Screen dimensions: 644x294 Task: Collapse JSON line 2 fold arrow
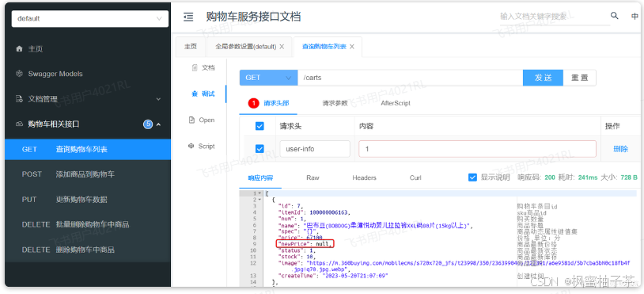259,200
